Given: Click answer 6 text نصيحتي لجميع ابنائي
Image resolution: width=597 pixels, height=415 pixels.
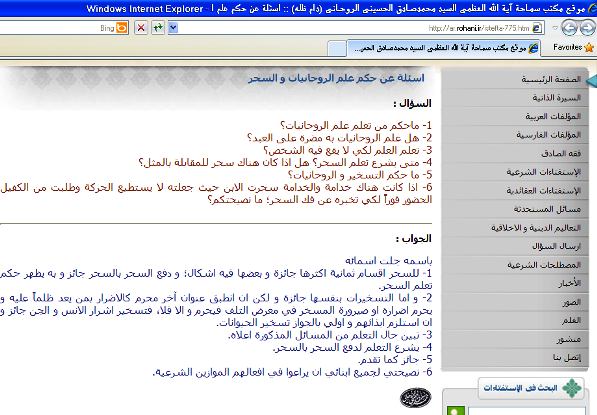Looking at the screenshot, I should point(292,372).
